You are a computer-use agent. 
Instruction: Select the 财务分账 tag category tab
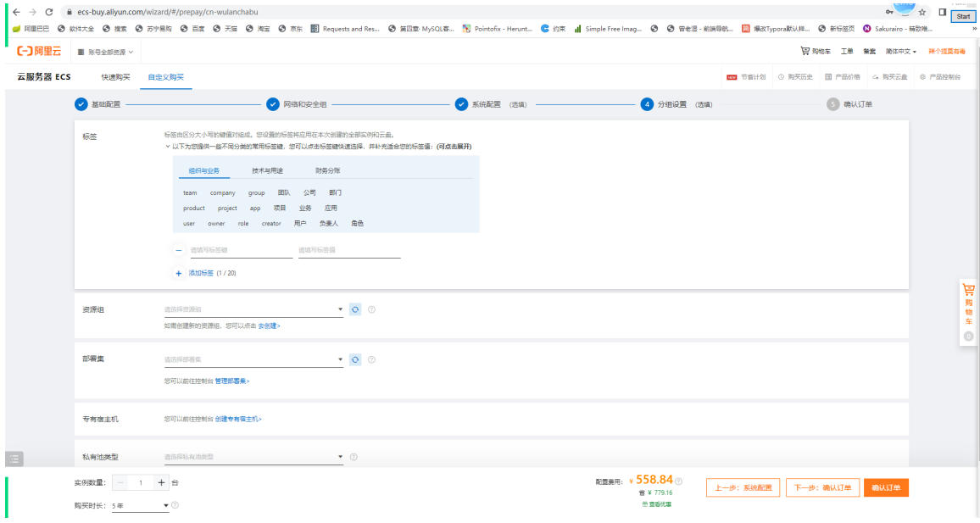(x=327, y=170)
